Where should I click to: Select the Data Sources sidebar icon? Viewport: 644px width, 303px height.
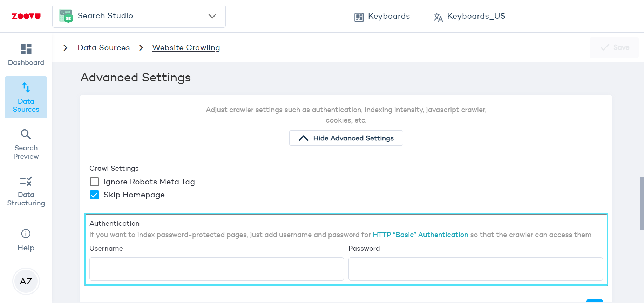tap(26, 87)
